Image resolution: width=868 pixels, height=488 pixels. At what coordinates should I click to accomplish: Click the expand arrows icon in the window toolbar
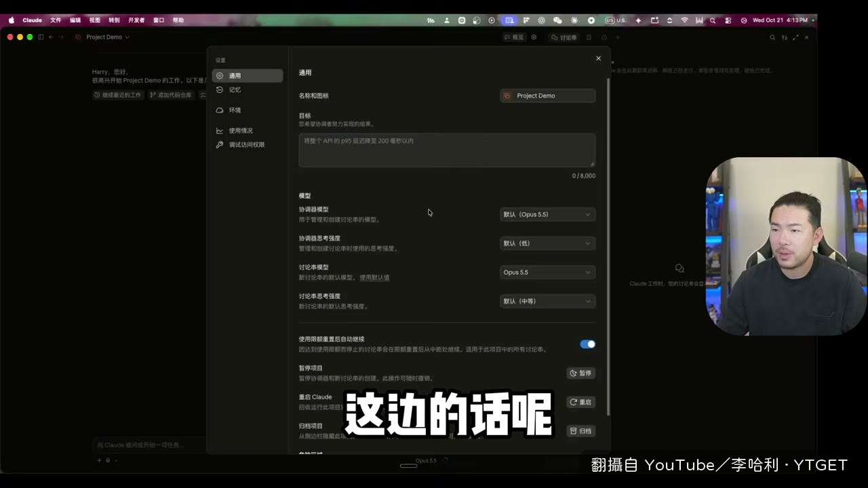coord(795,37)
